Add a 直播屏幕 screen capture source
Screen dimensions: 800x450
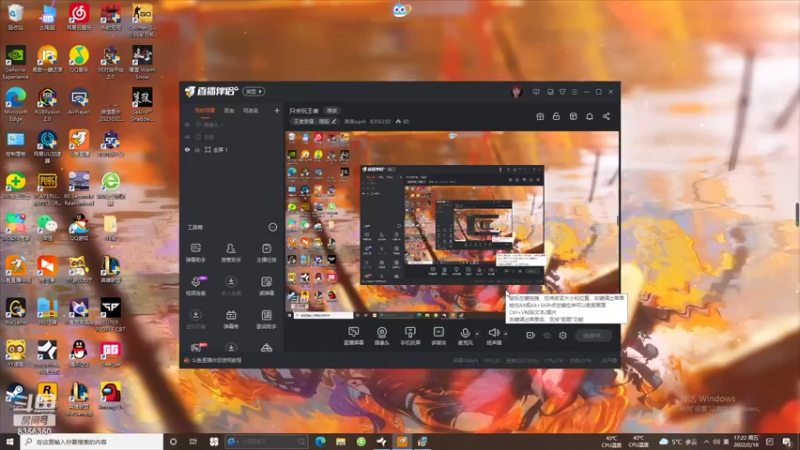(x=353, y=336)
